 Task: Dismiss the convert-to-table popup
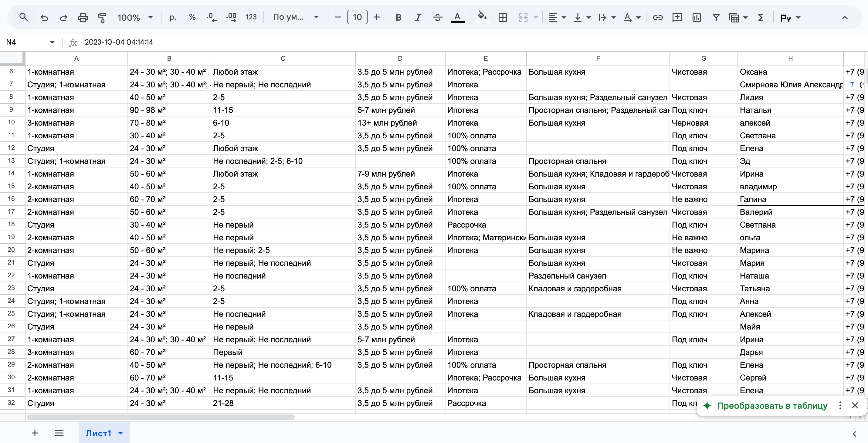point(855,405)
